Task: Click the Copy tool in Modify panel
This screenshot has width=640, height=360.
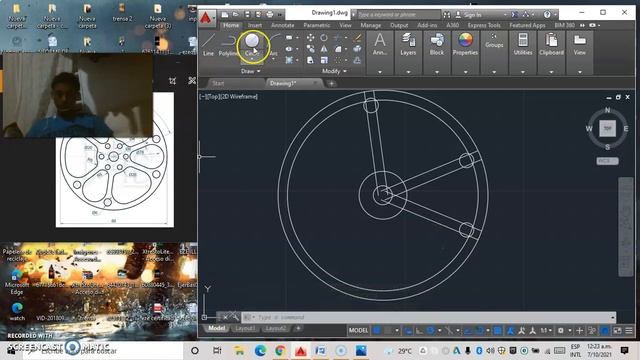Action: point(310,49)
